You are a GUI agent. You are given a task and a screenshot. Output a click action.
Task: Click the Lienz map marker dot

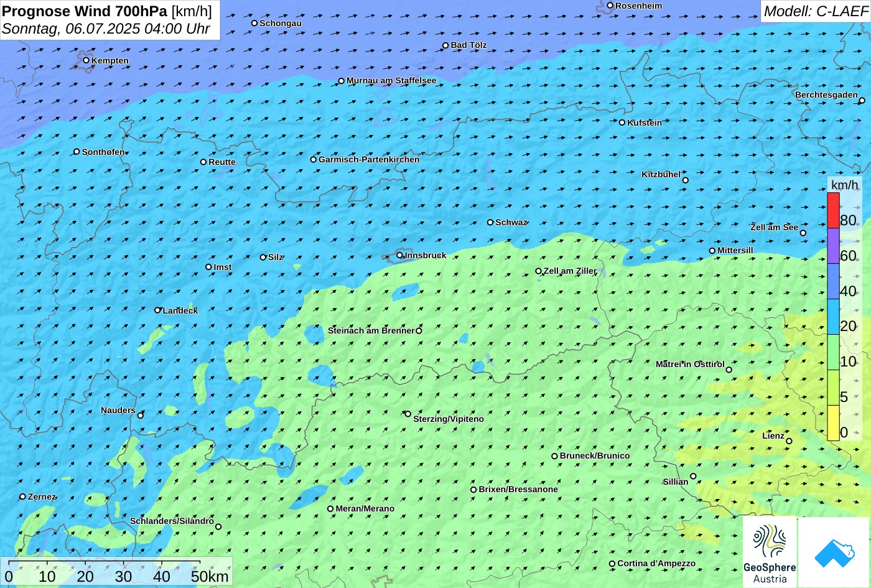(x=789, y=441)
